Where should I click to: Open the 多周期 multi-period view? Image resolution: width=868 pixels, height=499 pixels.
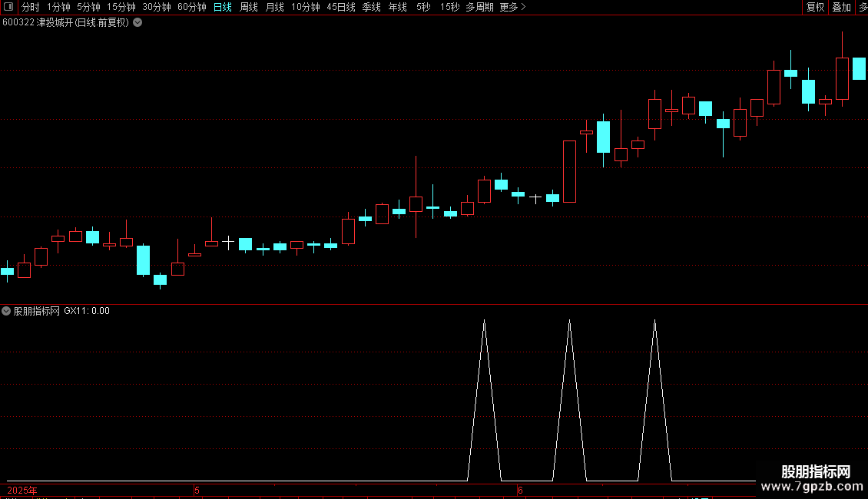pyautogui.click(x=479, y=7)
